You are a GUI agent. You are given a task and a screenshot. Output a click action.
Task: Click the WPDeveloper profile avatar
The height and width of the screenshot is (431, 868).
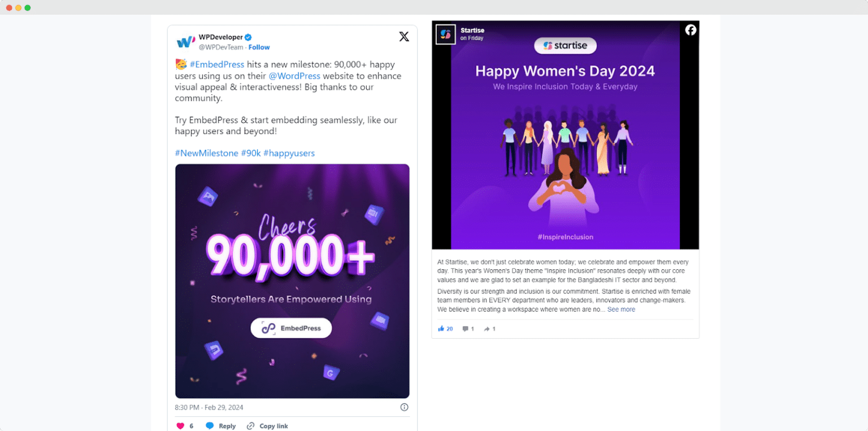pyautogui.click(x=186, y=42)
